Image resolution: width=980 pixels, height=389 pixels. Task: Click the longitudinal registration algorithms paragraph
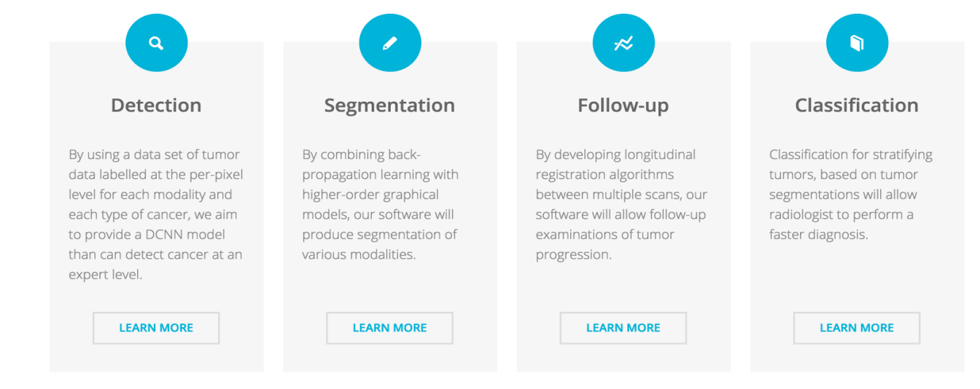pos(621,205)
